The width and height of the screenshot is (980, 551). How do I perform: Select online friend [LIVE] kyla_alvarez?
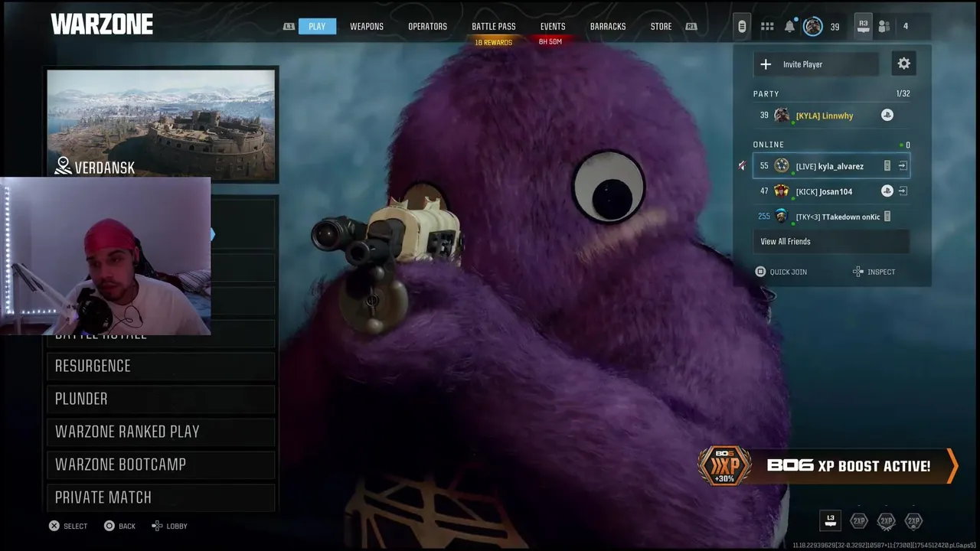point(831,166)
